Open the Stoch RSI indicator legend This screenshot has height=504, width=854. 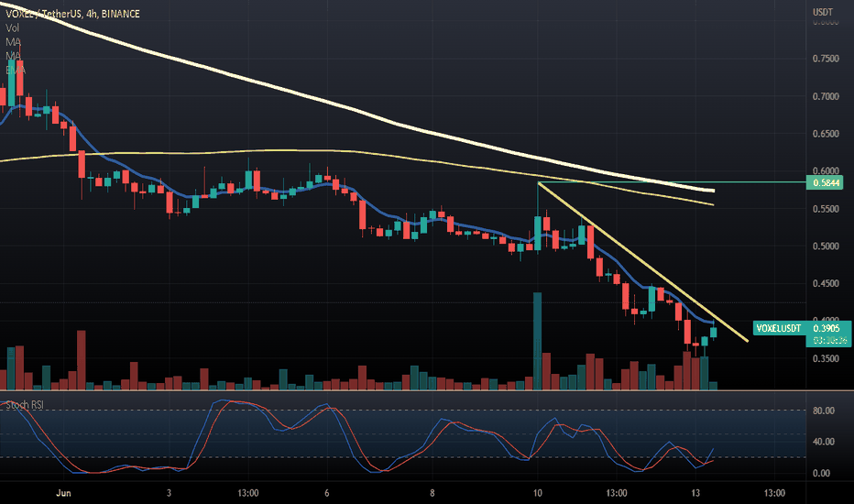pos(25,405)
